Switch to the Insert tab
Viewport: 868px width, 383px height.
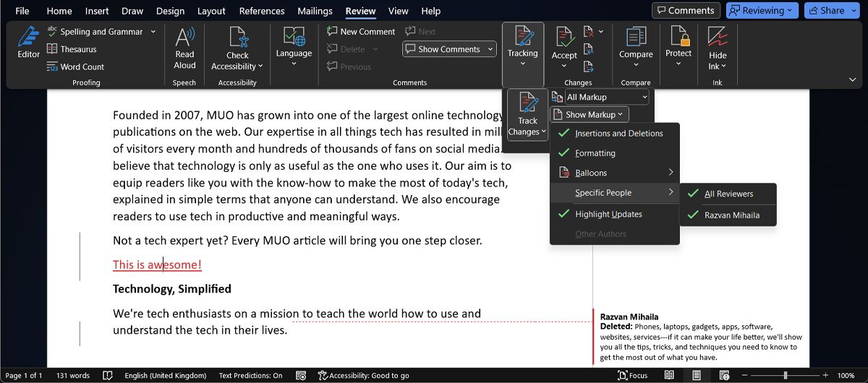[x=98, y=11]
